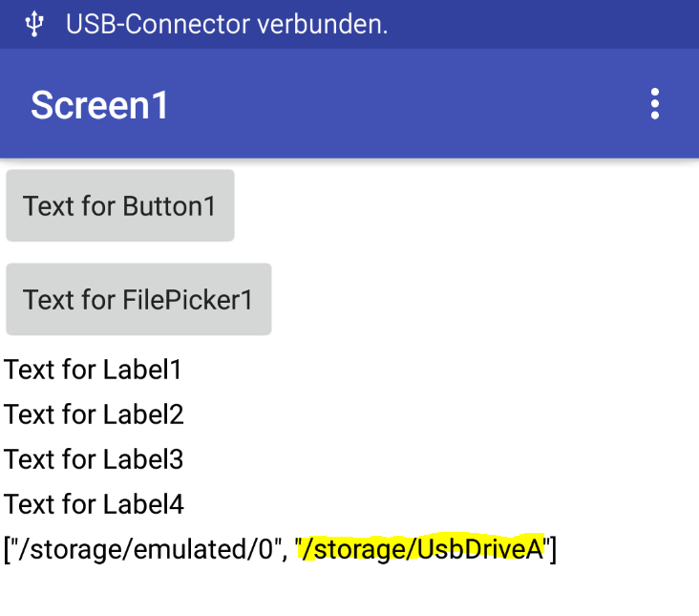Tap the comma between the storage paths
Screen dimensions: 699x616
tap(284, 554)
